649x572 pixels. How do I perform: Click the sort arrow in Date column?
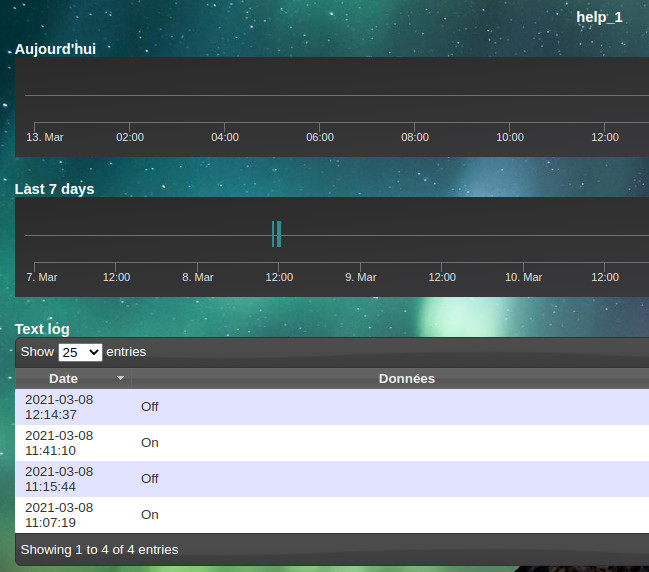click(121, 379)
